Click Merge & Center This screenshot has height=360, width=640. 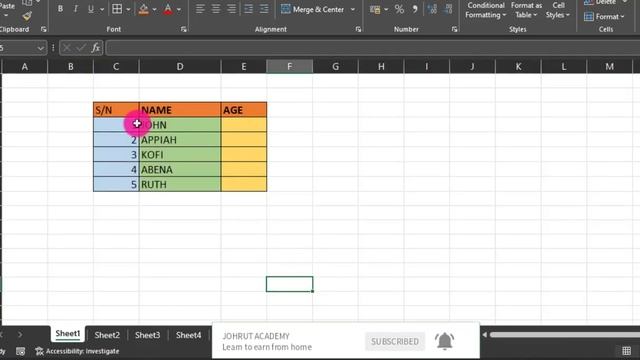tap(313, 9)
